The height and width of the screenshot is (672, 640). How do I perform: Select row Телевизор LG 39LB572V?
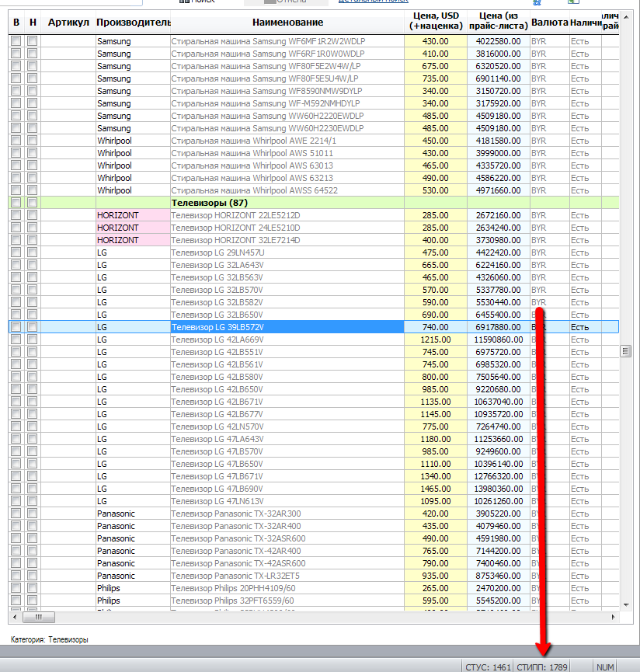pyautogui.click(x=314, y=327)
